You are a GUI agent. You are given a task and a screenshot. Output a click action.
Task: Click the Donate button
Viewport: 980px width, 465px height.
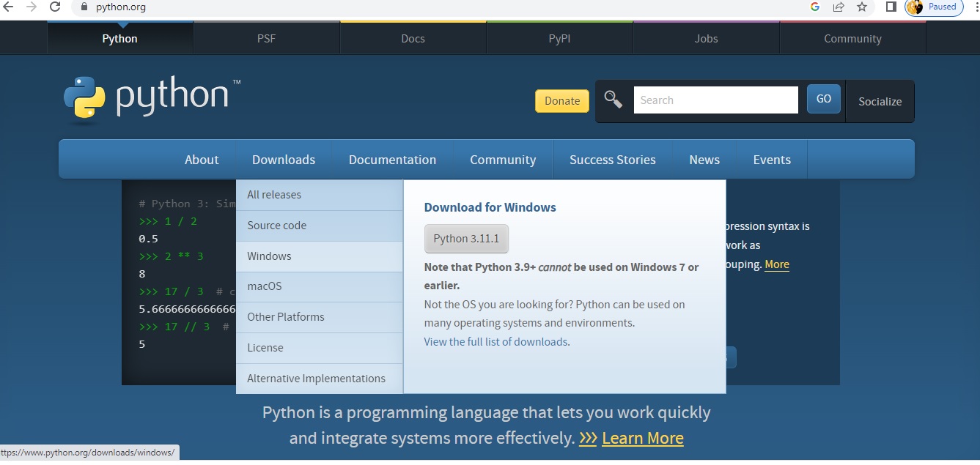(561, 100)
